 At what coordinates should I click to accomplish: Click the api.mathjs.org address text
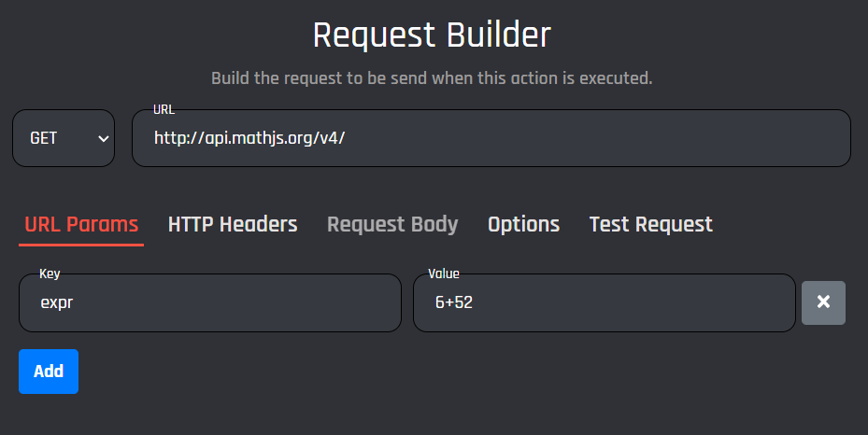click(249, 138)
